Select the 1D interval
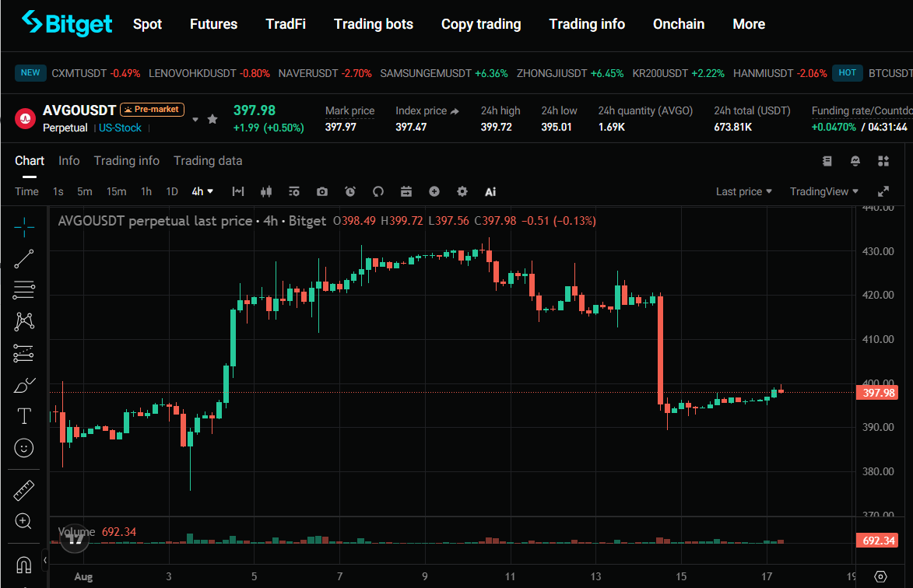913x588 pixels. pyautogui.click(x=172, y=191)
